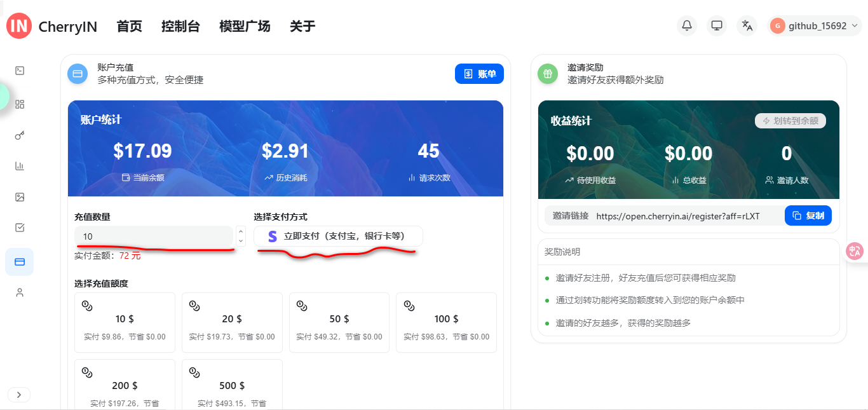Click the green gift invitation icon
868x410 pixels.
[548, 74]
